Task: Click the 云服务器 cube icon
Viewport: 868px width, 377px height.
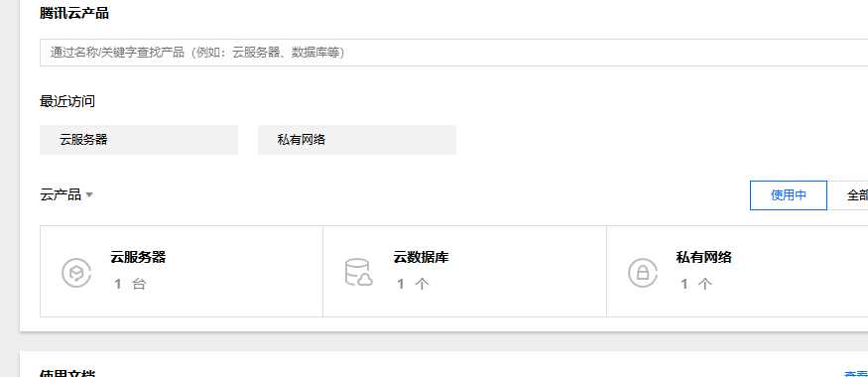Action: coord(75,273)
